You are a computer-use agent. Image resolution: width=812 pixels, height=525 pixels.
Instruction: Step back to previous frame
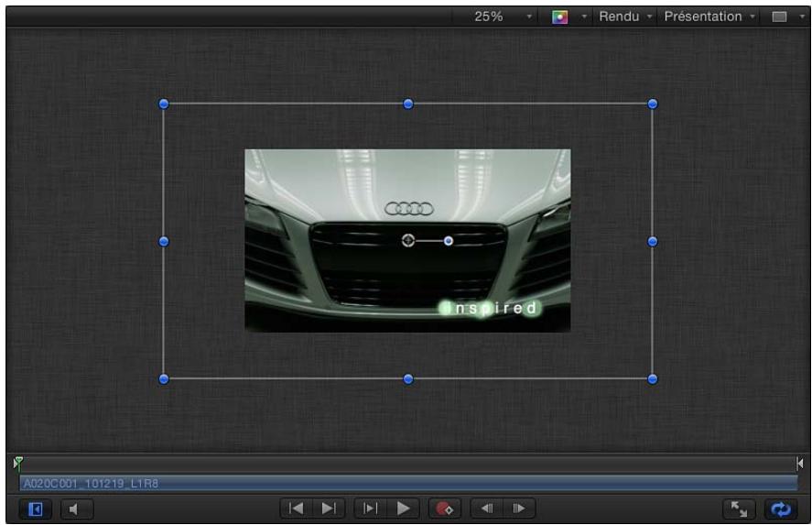coord(487,509)
